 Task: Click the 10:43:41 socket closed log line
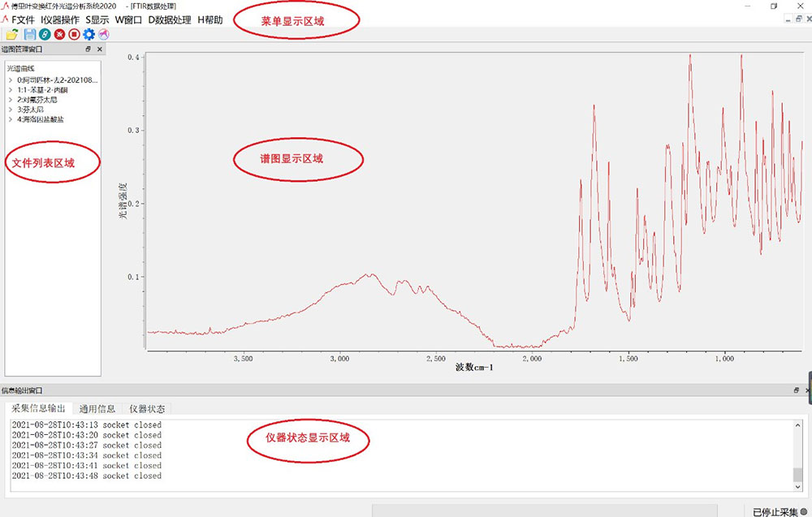87,466
